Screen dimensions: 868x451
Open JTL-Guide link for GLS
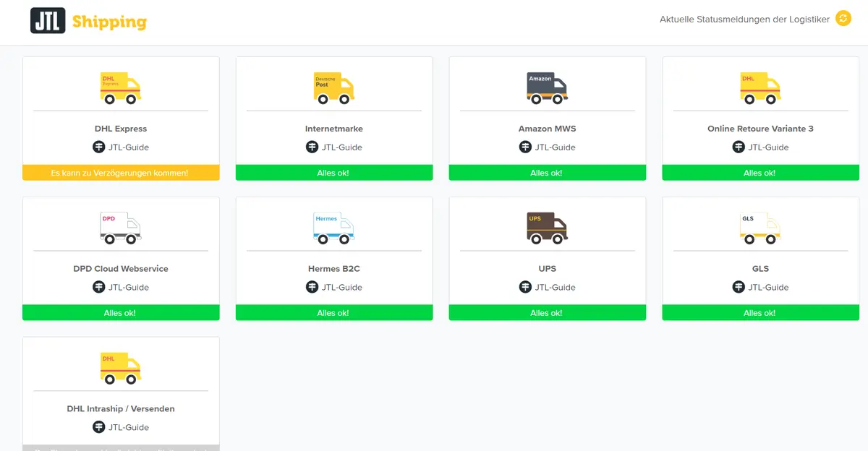(769, 288)
